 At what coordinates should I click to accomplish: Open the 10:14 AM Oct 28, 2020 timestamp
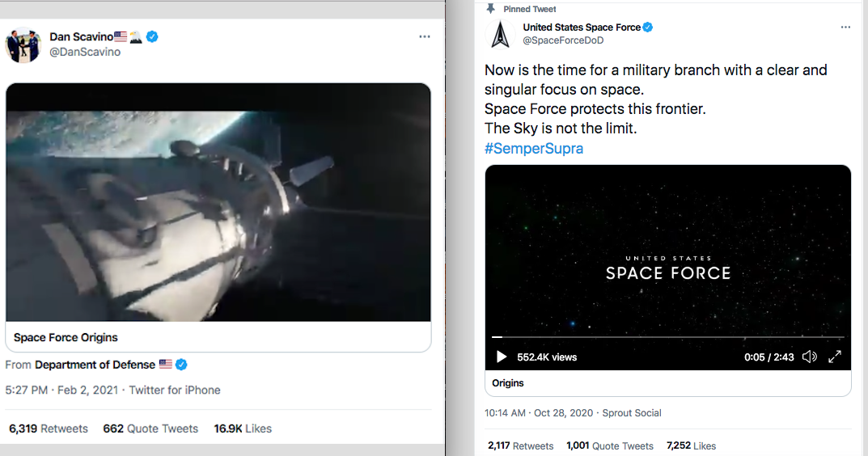(x=539, y=413)
